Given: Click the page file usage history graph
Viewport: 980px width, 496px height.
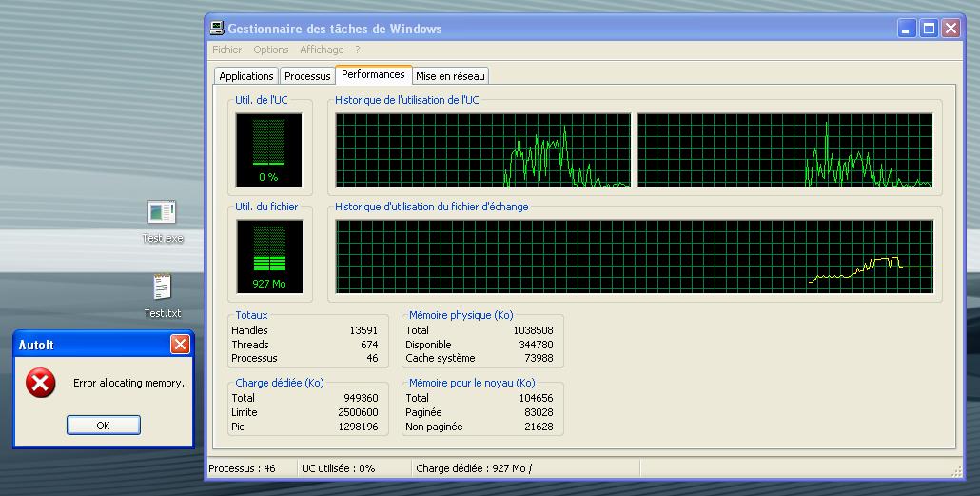Looking at the screenshot, I should [635, 256].
